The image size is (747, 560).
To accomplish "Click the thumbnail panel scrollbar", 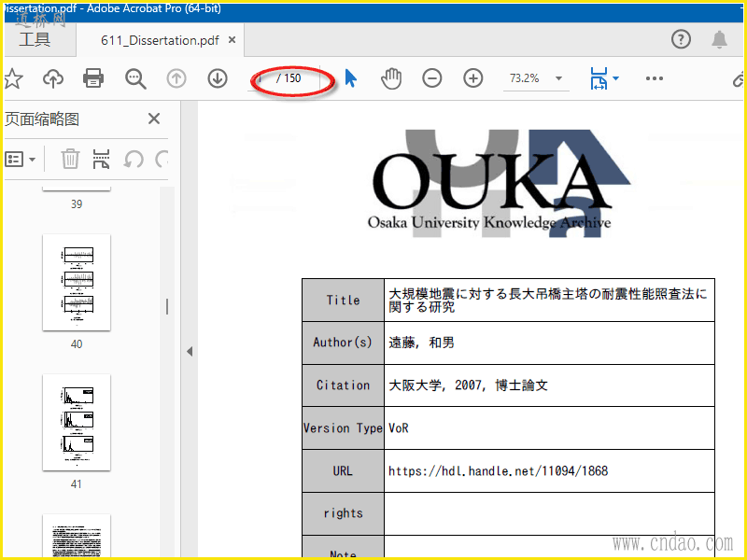I will [x=167, y=307].
